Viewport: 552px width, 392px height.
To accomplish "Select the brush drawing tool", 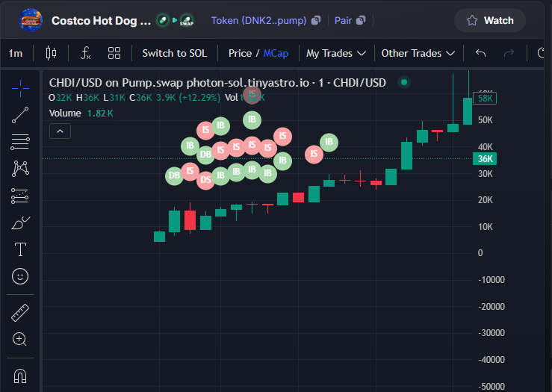I will pos(20,223).
